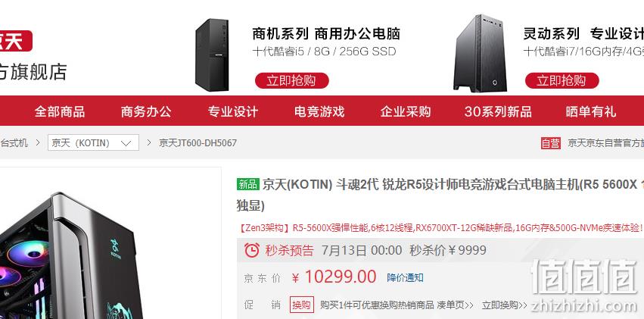Open the 商务办公 category tab
Screen dimensions: 644x319
click(x=146, y=111)
